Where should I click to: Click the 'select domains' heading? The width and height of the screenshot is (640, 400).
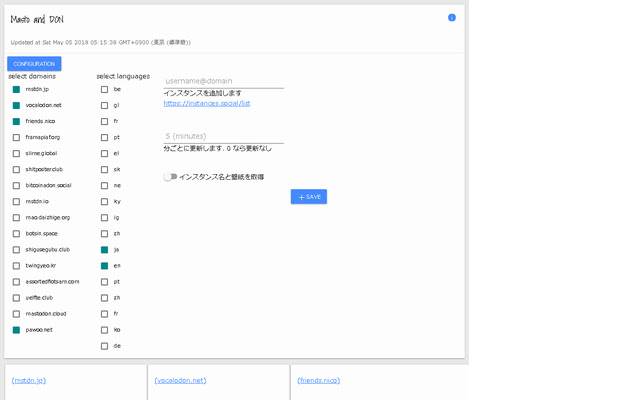(x=32, y=76)
